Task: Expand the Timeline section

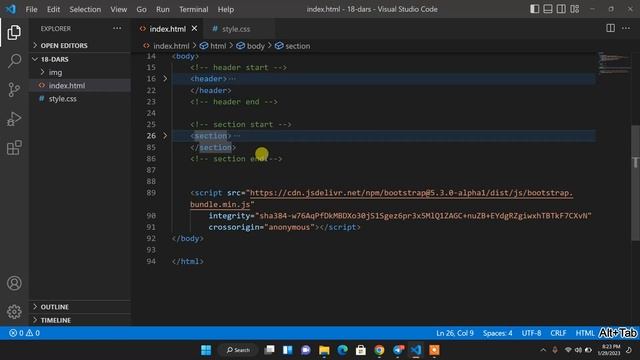Action: click(56, 320)
